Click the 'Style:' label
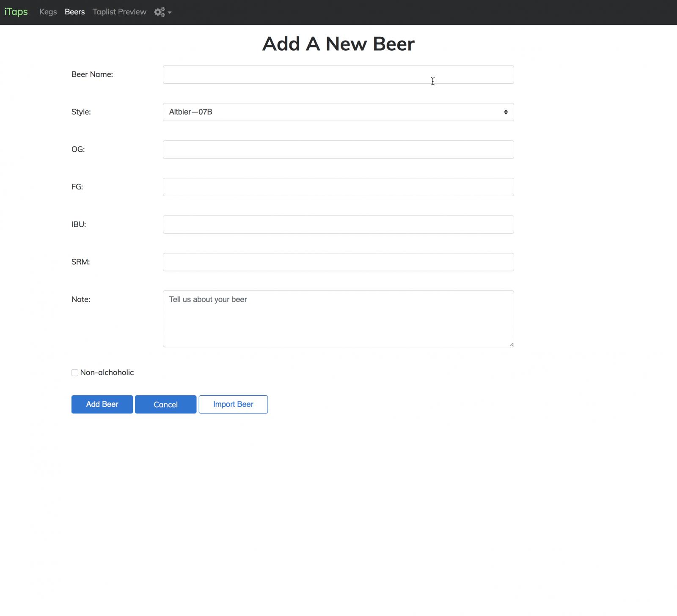The width and height of the screenshot is (677, 616). (x=81, y=112)
